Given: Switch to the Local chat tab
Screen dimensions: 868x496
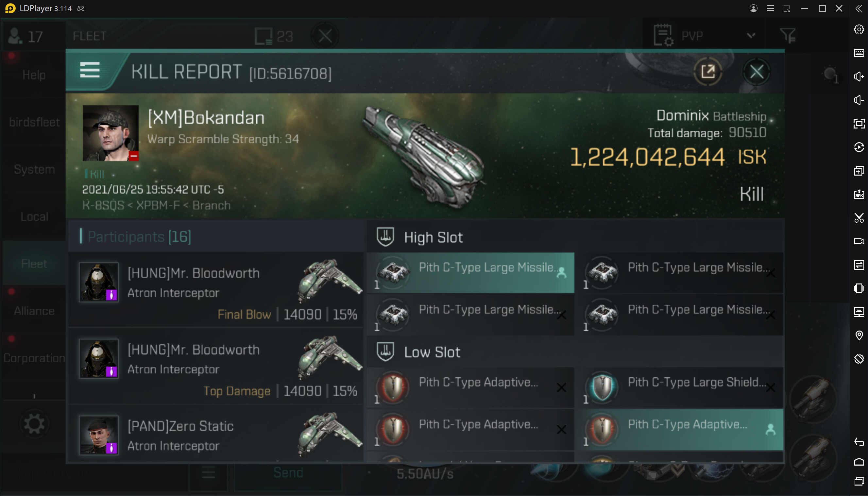Looking at the screenshot, I should tap(34, 217).
